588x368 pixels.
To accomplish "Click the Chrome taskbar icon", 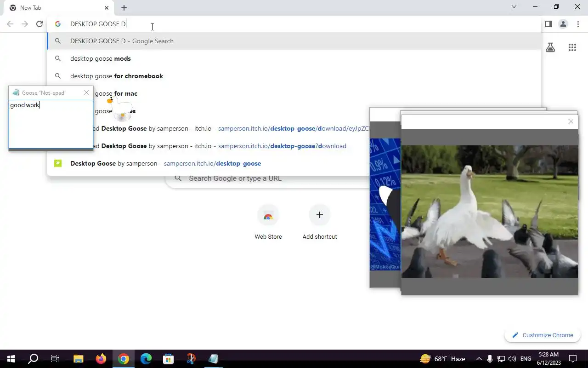I will click(x=123, y=359).
